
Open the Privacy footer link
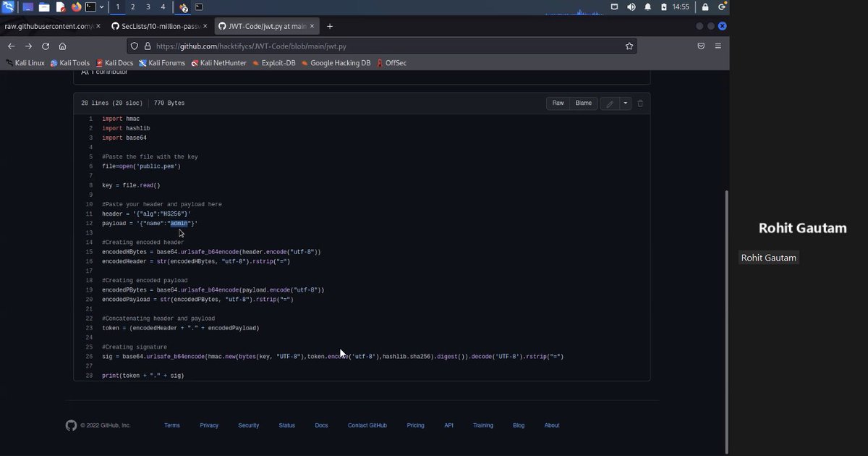click(209, 426)
